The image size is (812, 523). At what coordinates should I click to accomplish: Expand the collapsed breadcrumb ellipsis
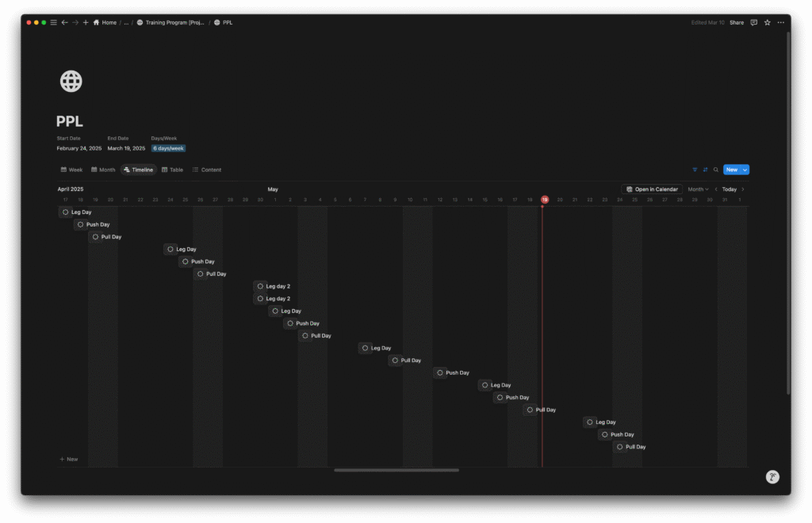click(x=126, y=22)
